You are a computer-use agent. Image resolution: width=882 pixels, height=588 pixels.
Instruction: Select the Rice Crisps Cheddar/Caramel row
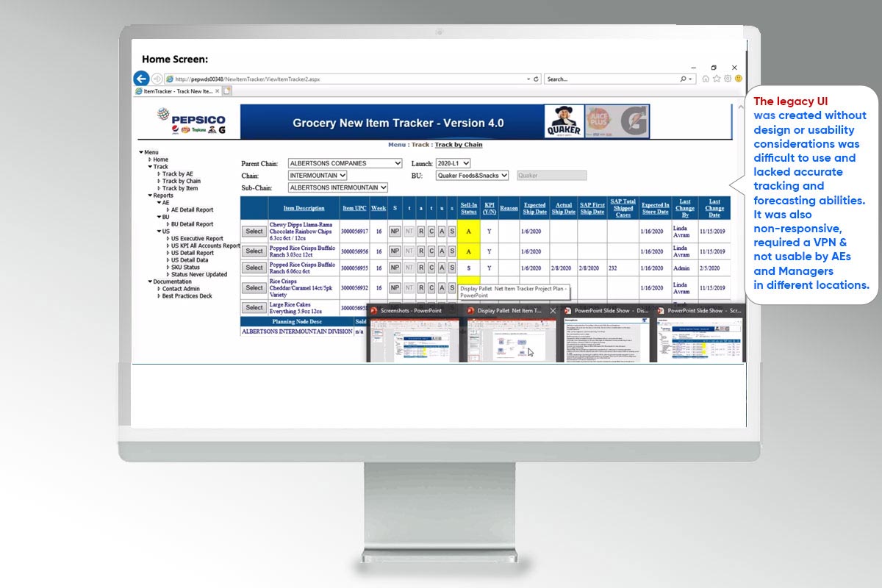click(254, 287)
